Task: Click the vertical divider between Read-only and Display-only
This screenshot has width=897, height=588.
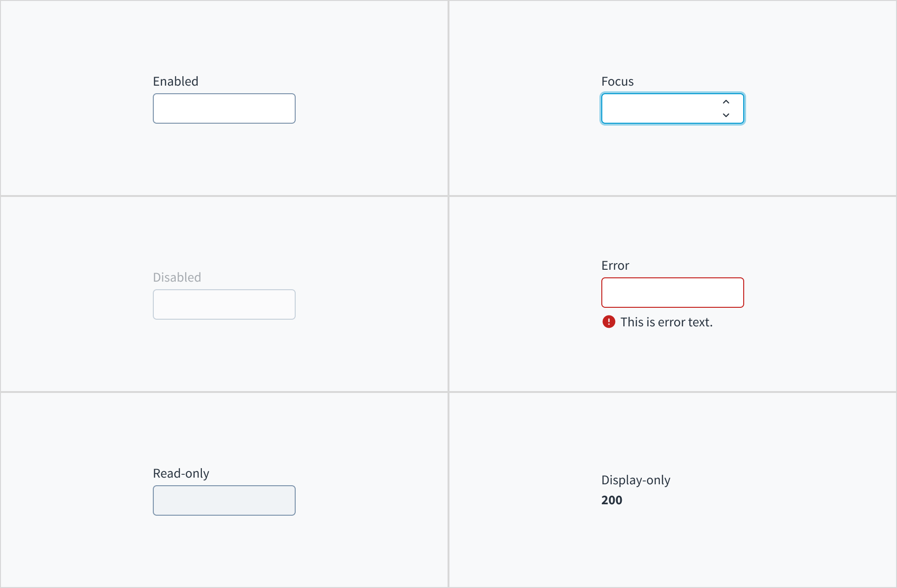Action: (448, 490)
